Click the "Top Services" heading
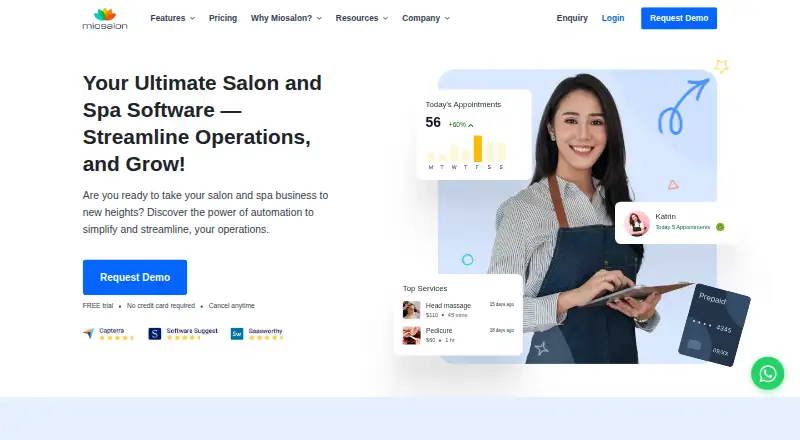This screenshot has width=800, height=440. click(424, 288)
